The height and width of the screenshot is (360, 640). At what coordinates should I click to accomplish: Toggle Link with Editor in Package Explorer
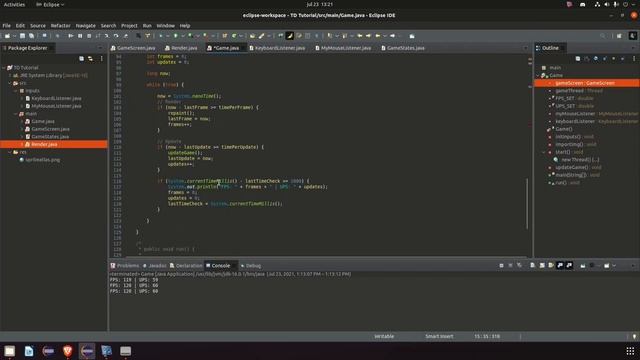(x=90, y=59)
